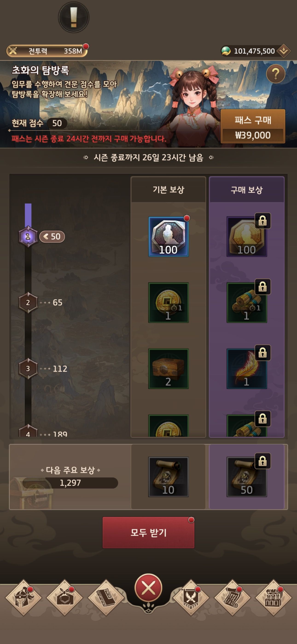
Task: Tap the locked 100 statue token reward
Action: click(247, 237)
